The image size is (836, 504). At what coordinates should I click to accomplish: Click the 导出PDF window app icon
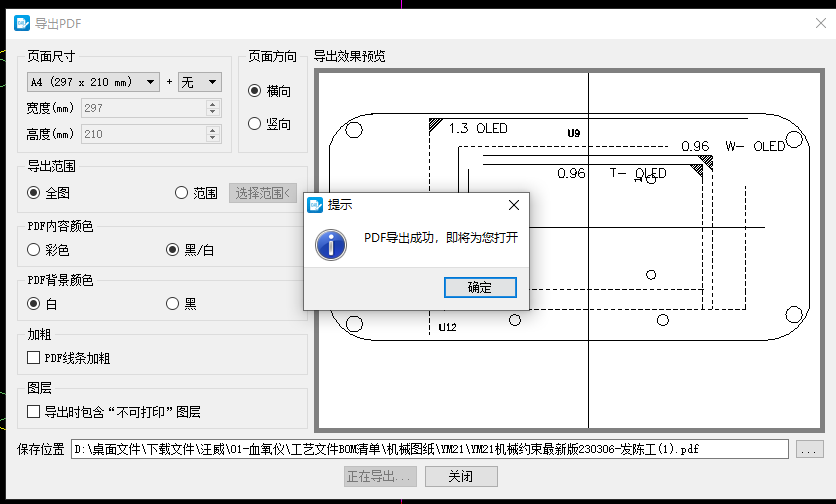[x=22, y=23]
